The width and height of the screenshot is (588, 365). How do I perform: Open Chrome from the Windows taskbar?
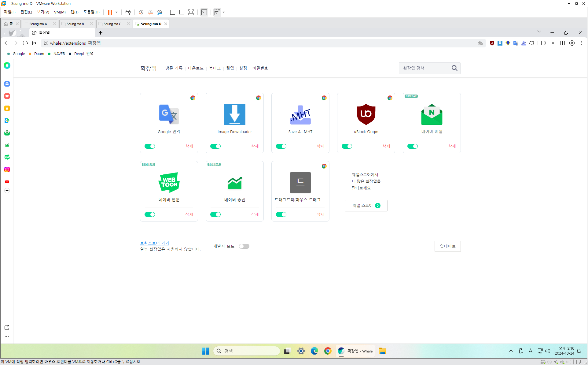click(328, 351)
